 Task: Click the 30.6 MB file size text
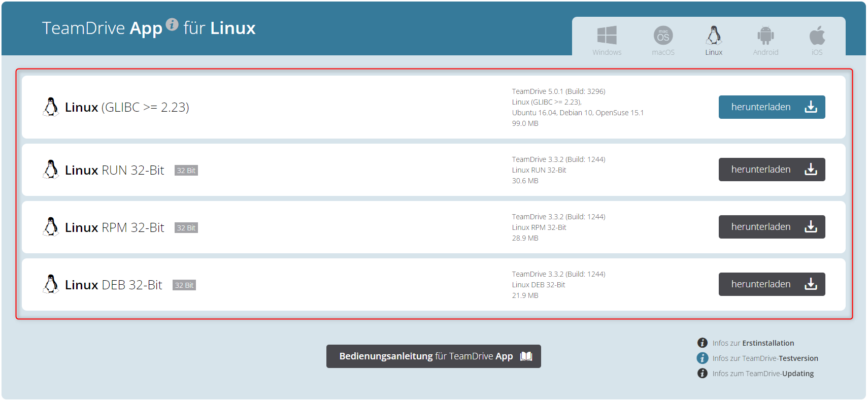click(x=525, y=181)
